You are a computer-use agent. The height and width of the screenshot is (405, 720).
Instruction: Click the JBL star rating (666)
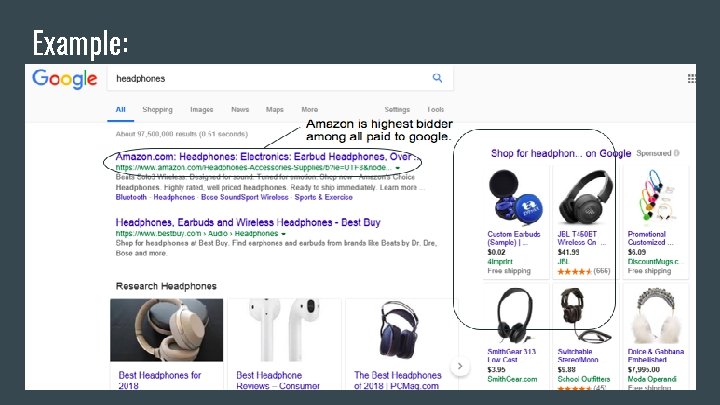(x=584, y=271)
